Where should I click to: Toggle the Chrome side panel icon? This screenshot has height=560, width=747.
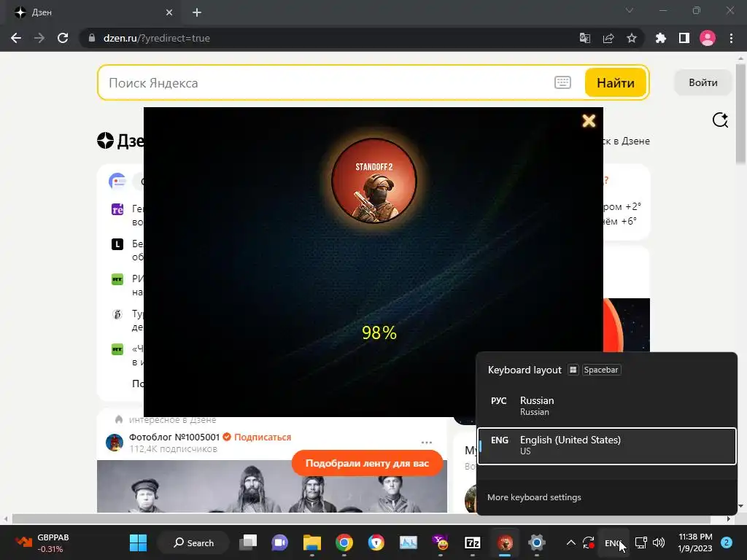tap(684, 38)
